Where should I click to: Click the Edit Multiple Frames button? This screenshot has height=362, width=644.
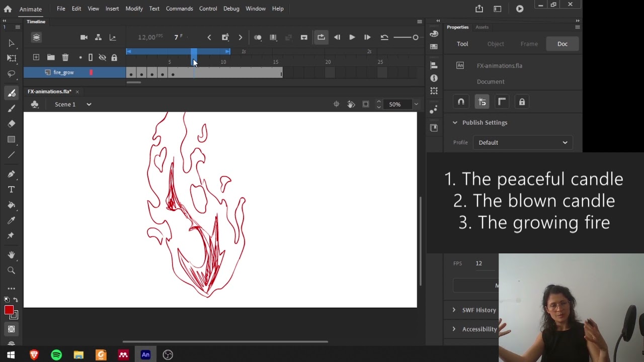[273, 37]
